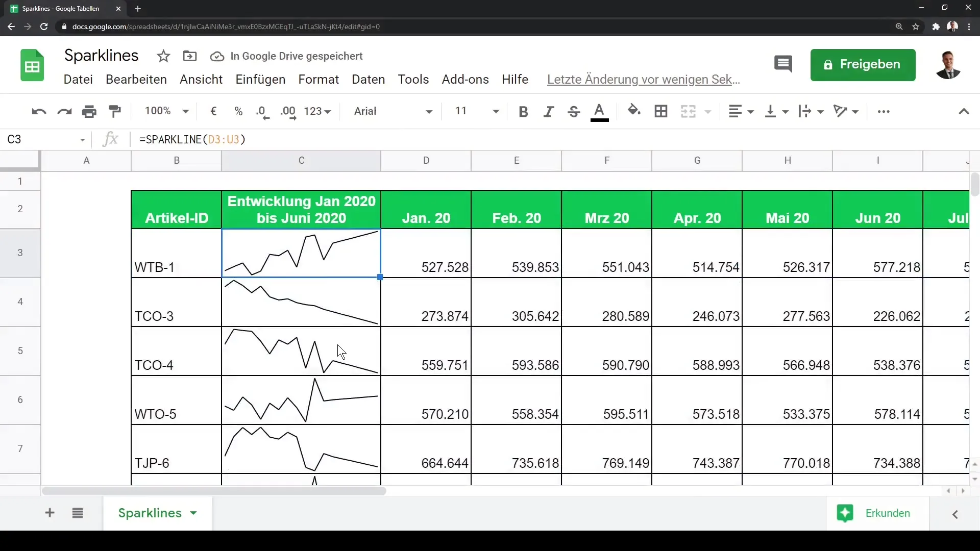Click the undo arrow icon

coord(39,112)
